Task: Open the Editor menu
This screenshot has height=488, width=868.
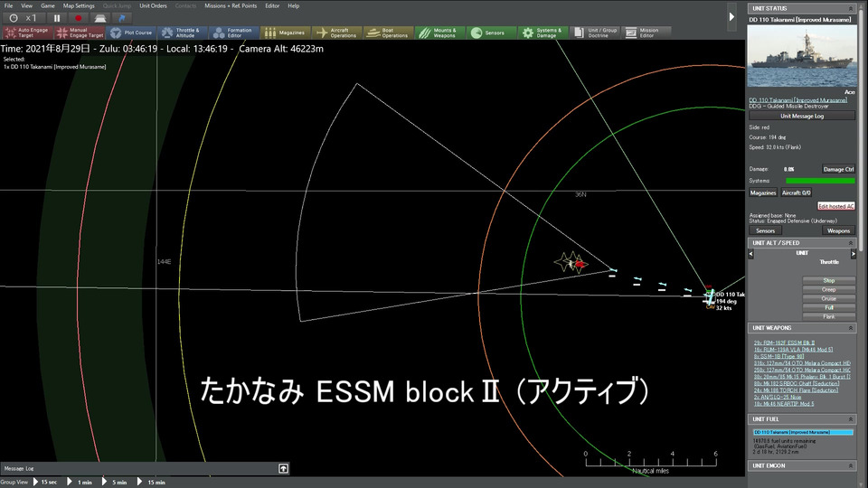Action: pyautogui.click(x=272, y=5)
